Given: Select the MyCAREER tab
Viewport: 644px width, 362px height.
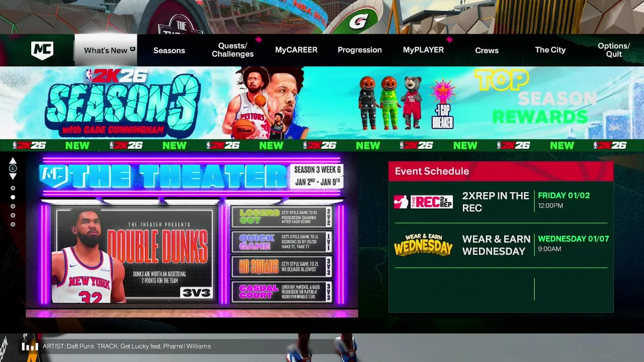Looking at the screenshot, I should (x=296, y=50).
